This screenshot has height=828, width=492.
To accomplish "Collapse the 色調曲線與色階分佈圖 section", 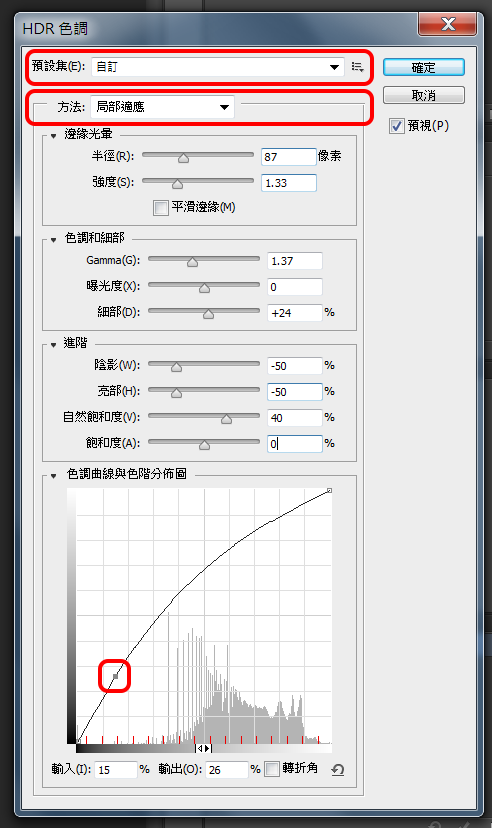I will pyautogui.click(x=53, y=476).
